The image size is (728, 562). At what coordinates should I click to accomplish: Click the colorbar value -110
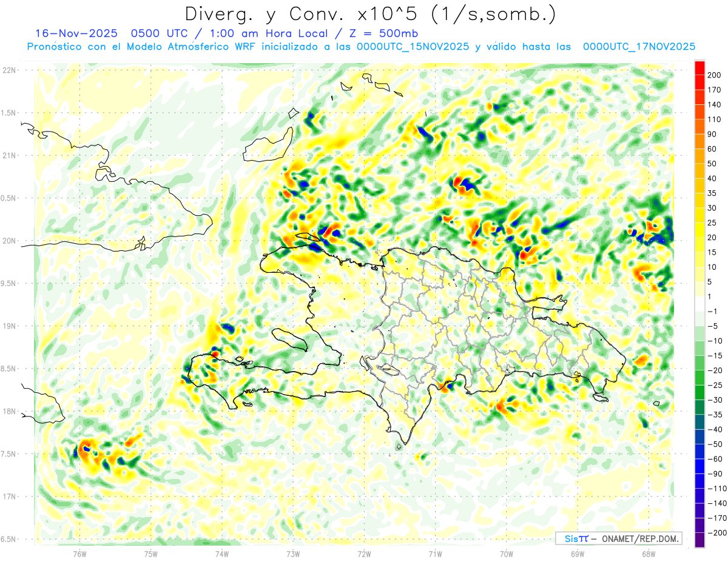coord(717,489)
